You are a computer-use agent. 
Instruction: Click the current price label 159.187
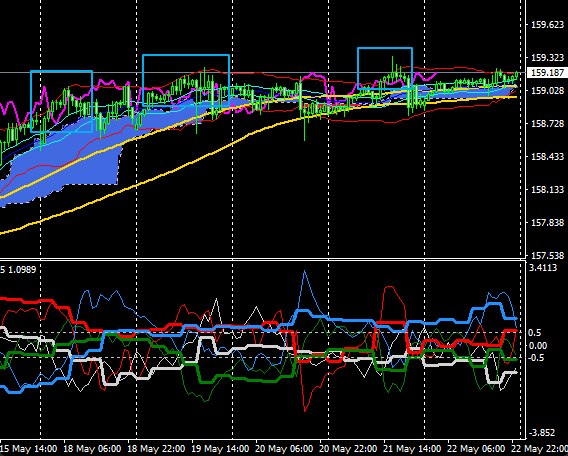coord(547,73)
